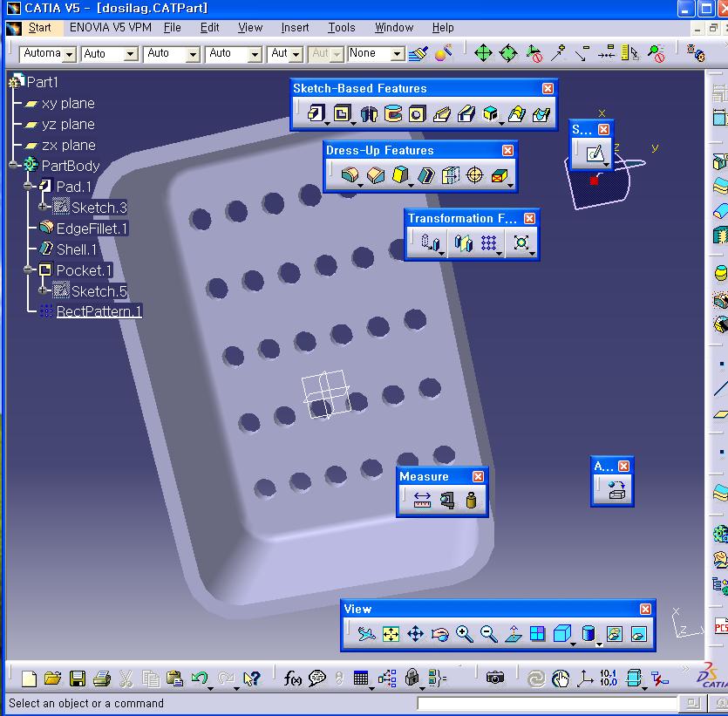Click the Capture camera icon
The image size is (728, 716).
coord(495,678)
